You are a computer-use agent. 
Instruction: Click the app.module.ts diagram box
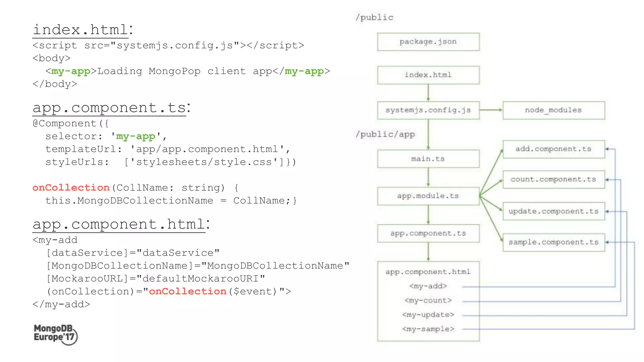(428, 196)
